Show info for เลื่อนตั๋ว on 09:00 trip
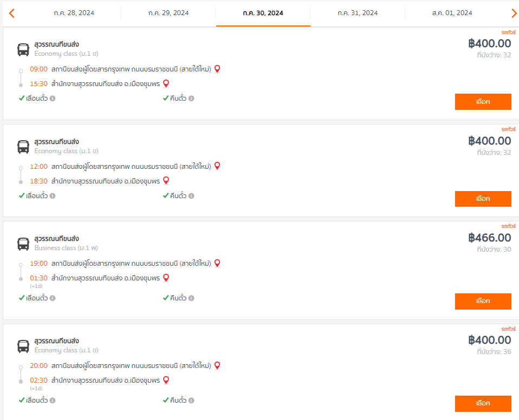This screenshot has height=420, width=519. tap(53, 98)
